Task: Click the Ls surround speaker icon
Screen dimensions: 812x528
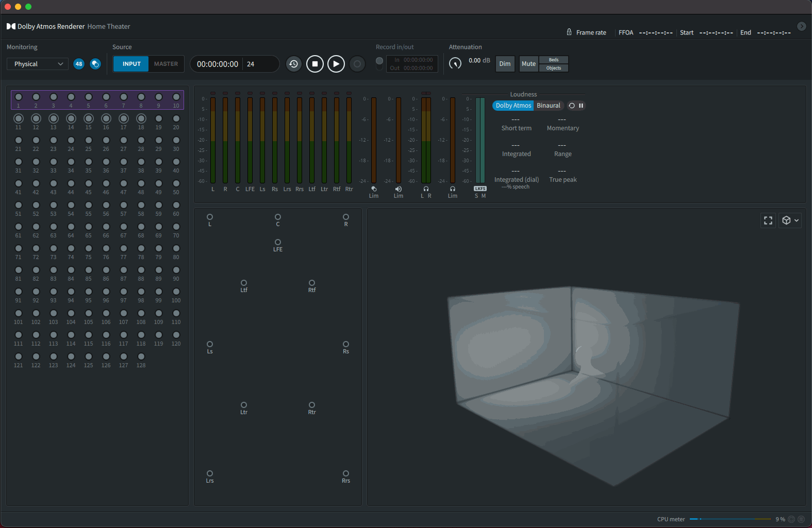Action: pyautogui.click(x=210, y=344)
